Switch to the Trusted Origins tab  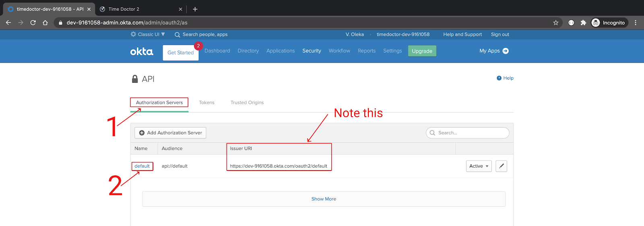247,103
